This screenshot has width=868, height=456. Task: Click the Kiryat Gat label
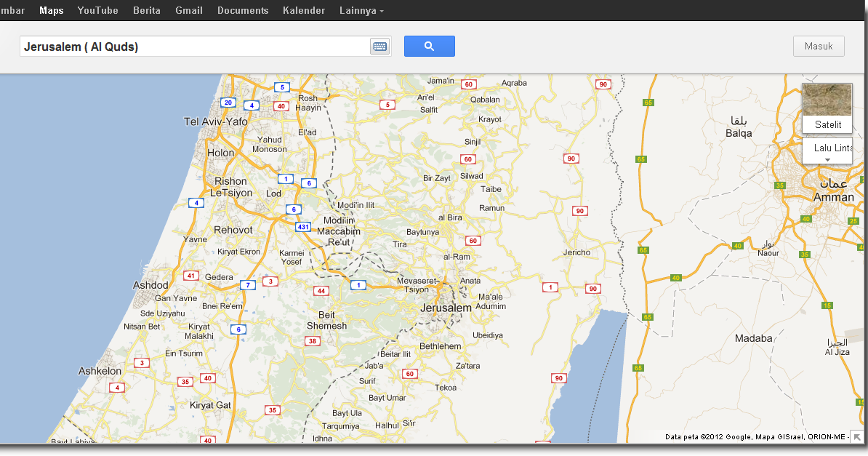coord(210,405)
